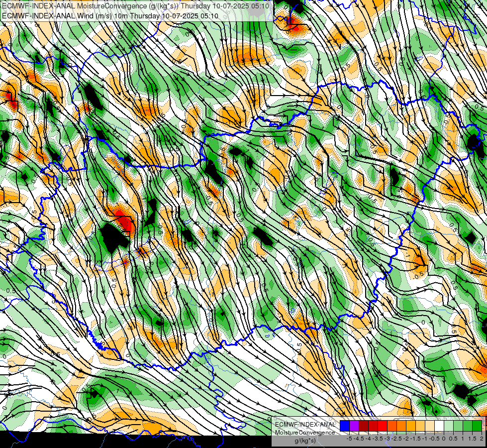
Task: Click the -1.5 legend tick value
Action: click(x=416, y=439)
